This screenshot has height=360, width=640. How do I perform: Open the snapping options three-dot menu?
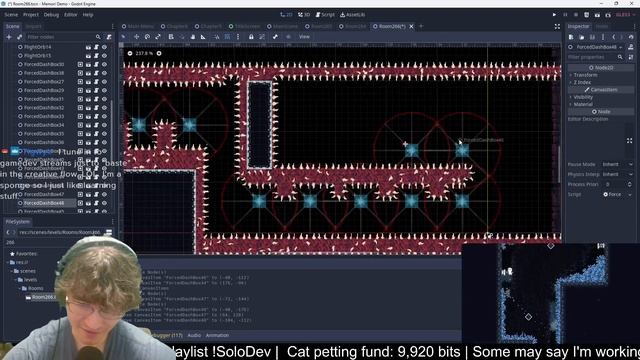click(238, 37)
